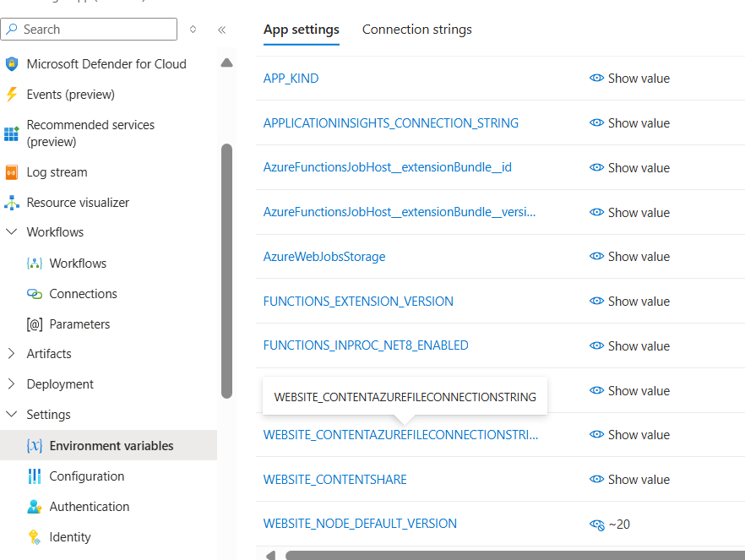Image resolution: width=745 pixels, height=560 pixels.
Task: Open WEBSITE_CONTENTAZUREFILECONNECTIONSTRI... setting link
Action: point(400,435)
